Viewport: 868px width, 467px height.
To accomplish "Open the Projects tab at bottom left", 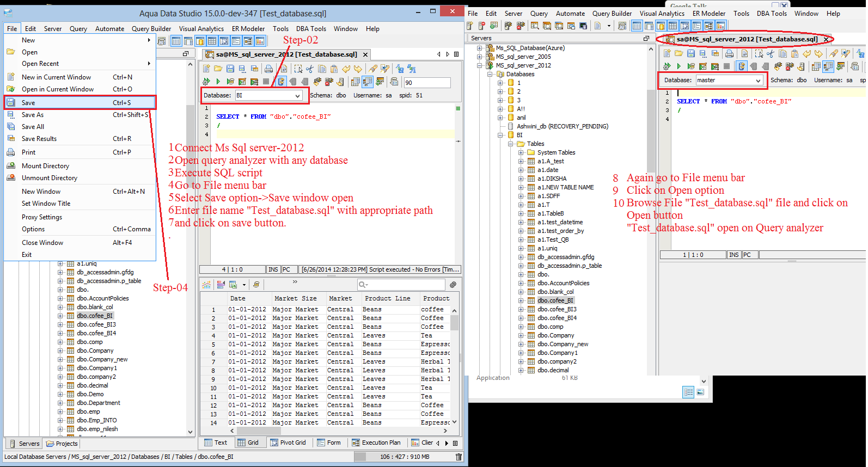I will coord(62,444).
